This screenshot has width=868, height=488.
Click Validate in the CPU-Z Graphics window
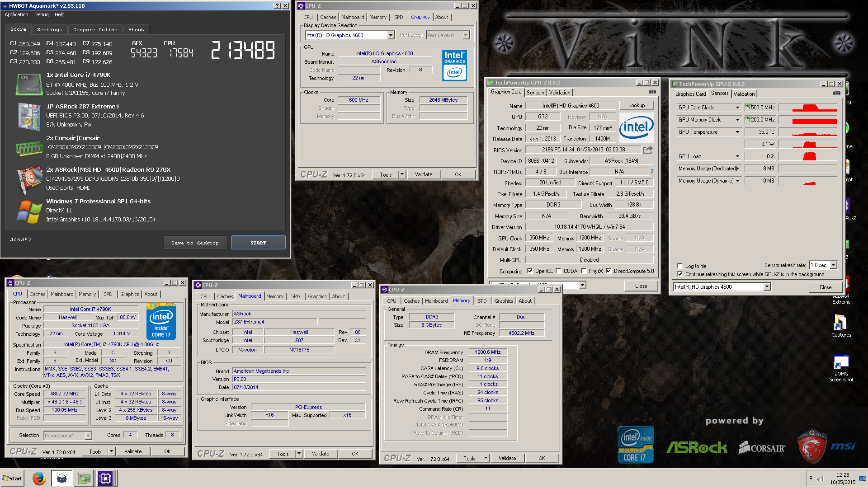(x=424, y=174)
